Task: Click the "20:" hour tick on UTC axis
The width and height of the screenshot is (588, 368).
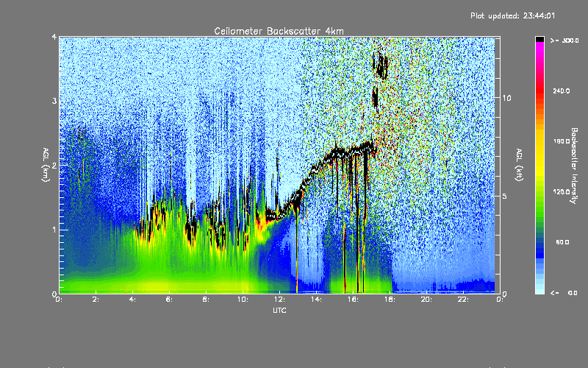Action: pyautogui.click(x=427, y=300)
